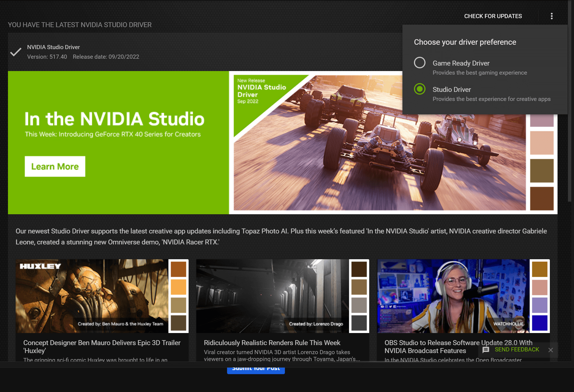Image resolution: width=574 pixels, height=392 pixels.
Task: Click SEND FEEDBACK link
Action: [517, 349]
